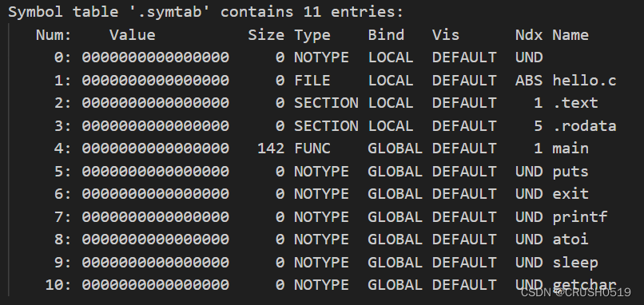Click the row number '4:'

pos(63,149)
